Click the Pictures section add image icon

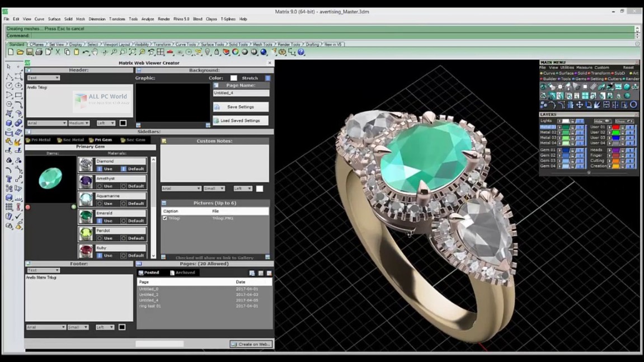[x=267, y=257]
